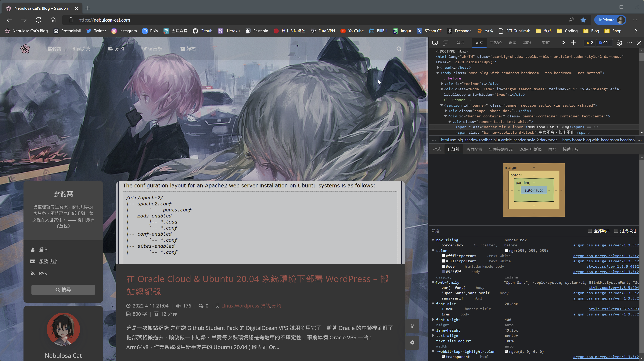The height and width of the screenshot is (361, 644).
Task: Open DevTools more tabs chevron
Action: tap(563, 42)
